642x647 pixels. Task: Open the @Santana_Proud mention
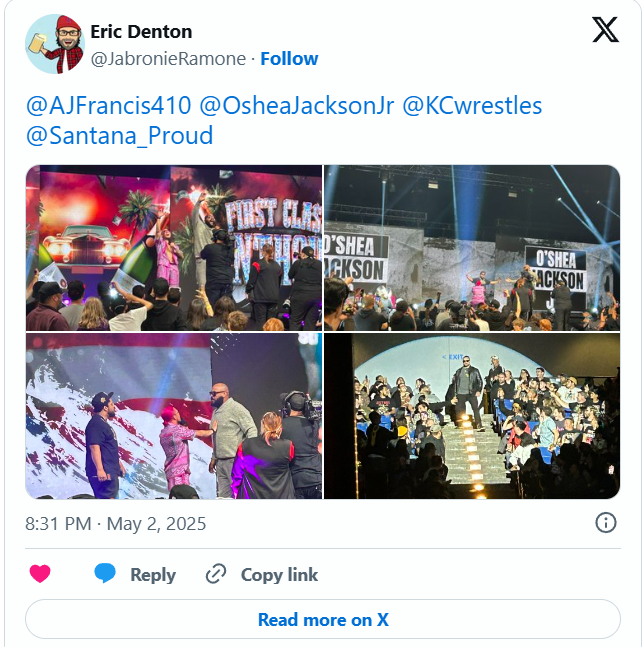pos(119,135)
